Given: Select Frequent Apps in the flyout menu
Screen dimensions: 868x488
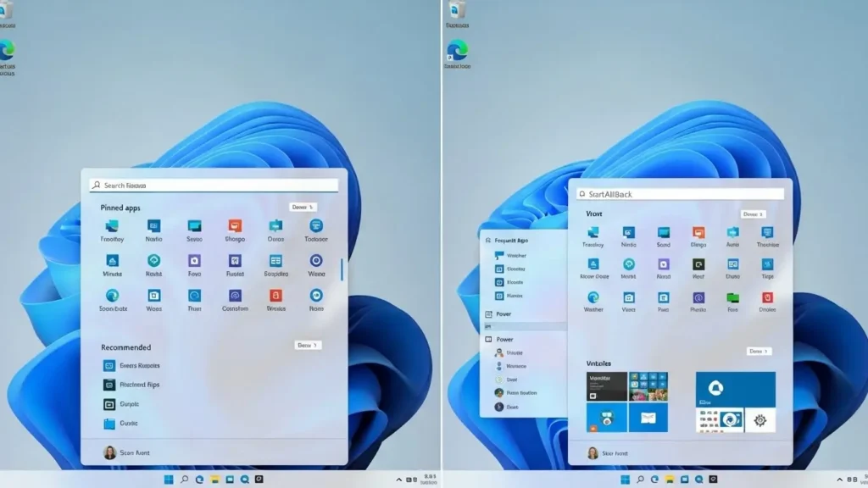Looking at the screenshot, I should click(513, 240).
